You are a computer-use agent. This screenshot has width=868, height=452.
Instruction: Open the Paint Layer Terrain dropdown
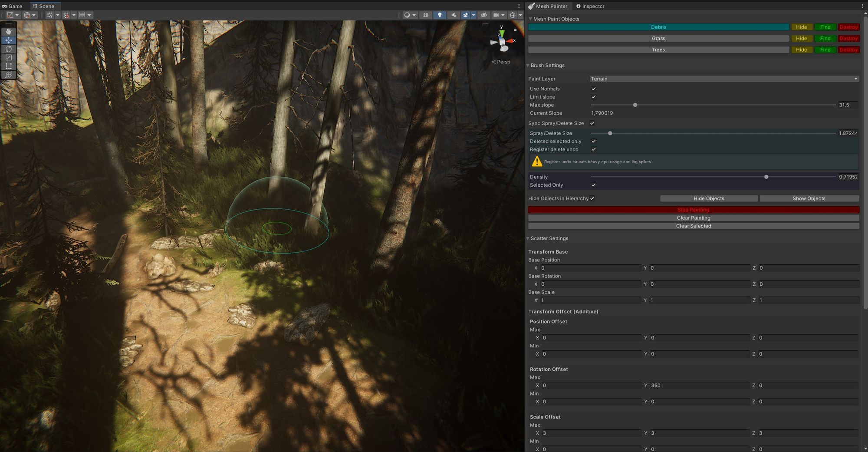point(724,79)
